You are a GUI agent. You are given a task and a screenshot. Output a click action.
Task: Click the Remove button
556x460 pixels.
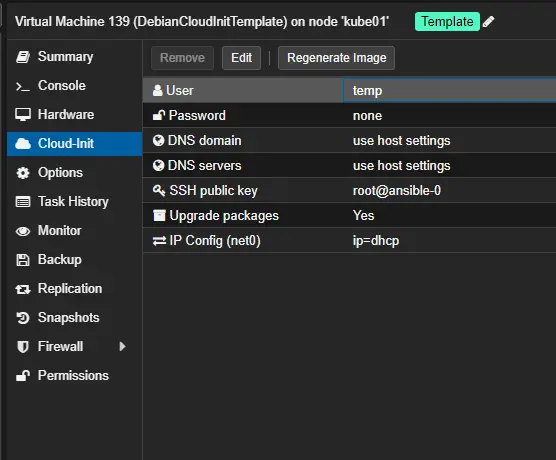(182, 58)
